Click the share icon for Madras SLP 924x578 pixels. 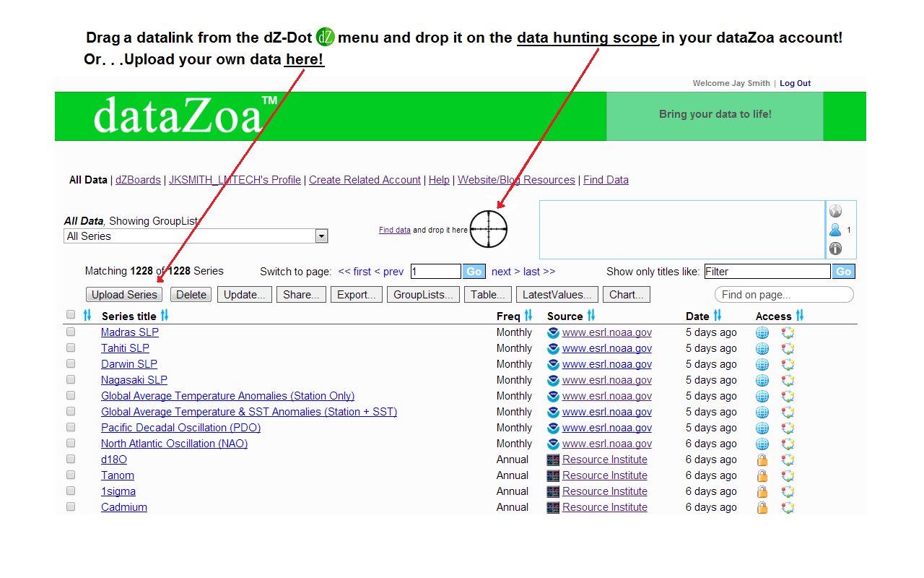point(788,333)
